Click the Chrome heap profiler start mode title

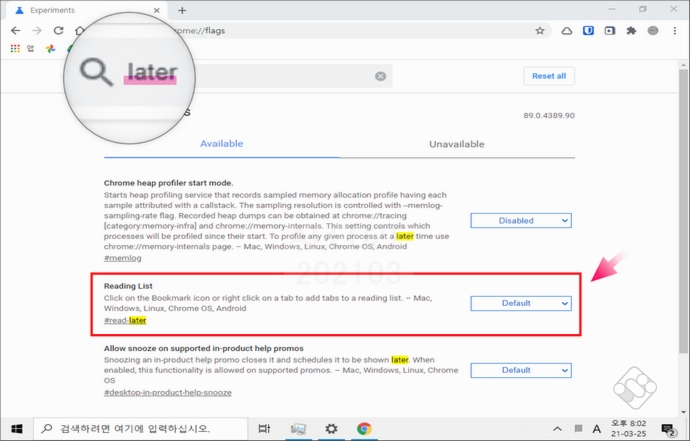click(169, 183)
